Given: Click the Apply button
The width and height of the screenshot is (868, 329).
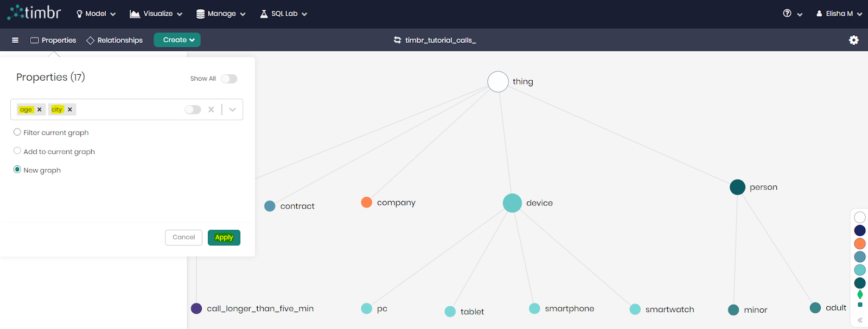Looking at the screenshot, I should click(x=224, y=237).
